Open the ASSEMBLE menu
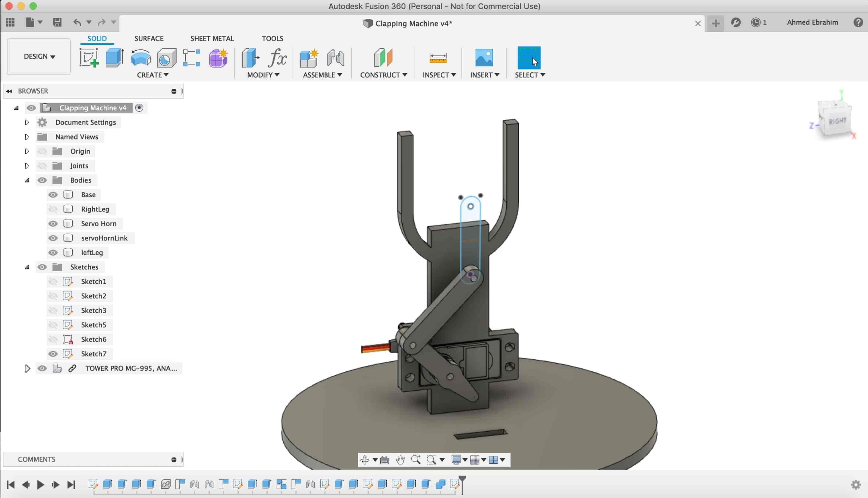The height and width of the screenshot is (498, 868). point(322,75)
